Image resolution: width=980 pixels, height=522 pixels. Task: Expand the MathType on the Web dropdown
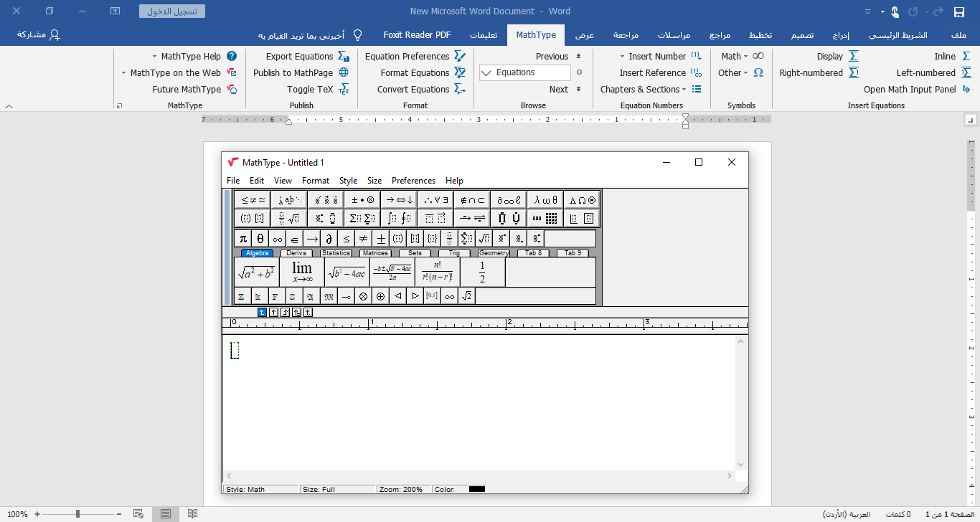pyautogui.click(x=124, y=72)
